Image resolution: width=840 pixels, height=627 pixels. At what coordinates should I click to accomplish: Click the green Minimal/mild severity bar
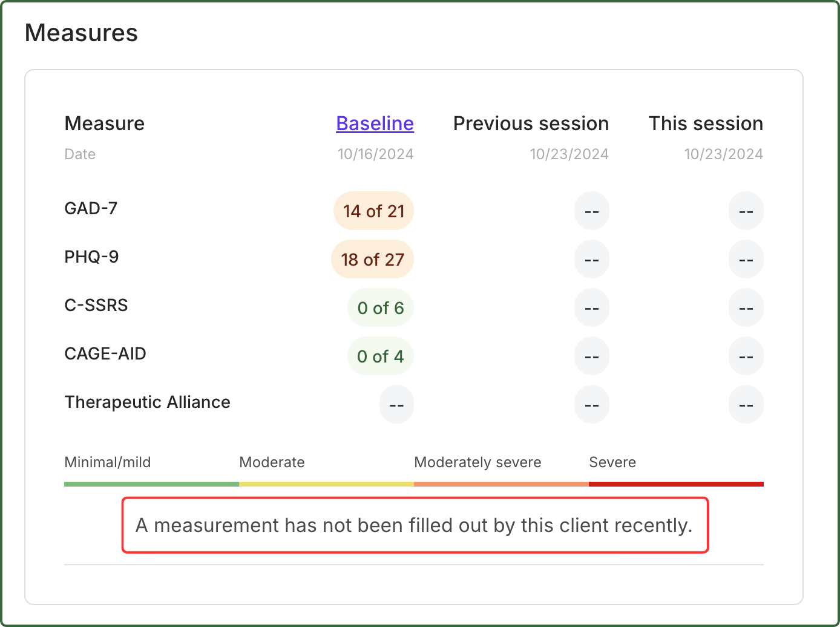coord(151,484)
